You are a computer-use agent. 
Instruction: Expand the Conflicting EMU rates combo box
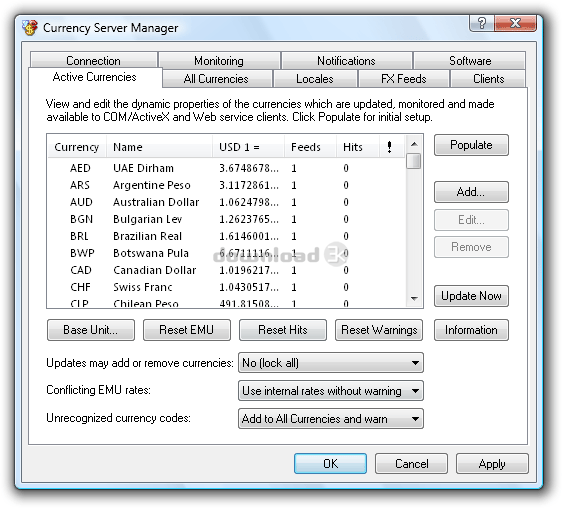coord(330,391)
